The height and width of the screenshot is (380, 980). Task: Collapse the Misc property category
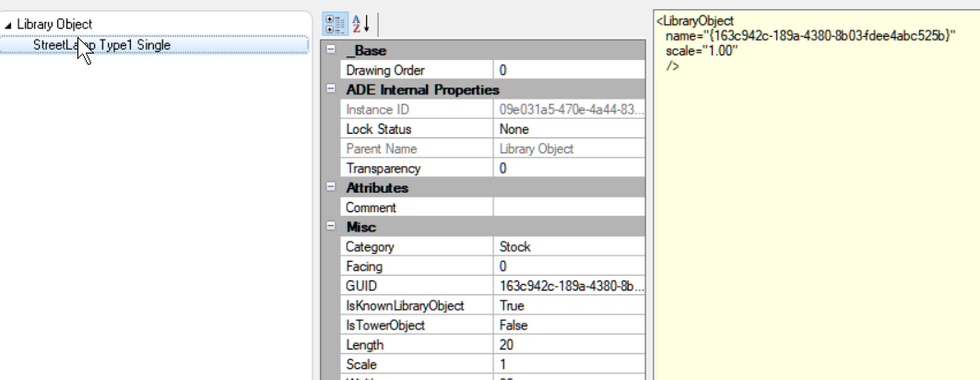click(x=331, y=226)
